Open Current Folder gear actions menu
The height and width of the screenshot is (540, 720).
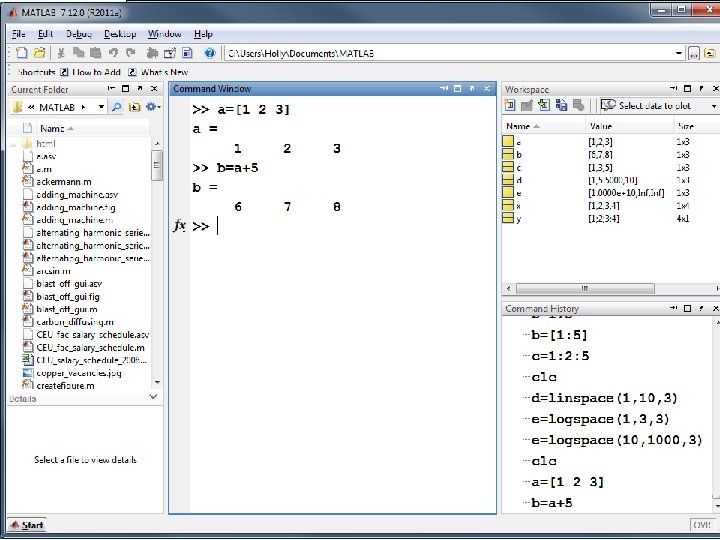pyautogui.click(x=153, y=107)
